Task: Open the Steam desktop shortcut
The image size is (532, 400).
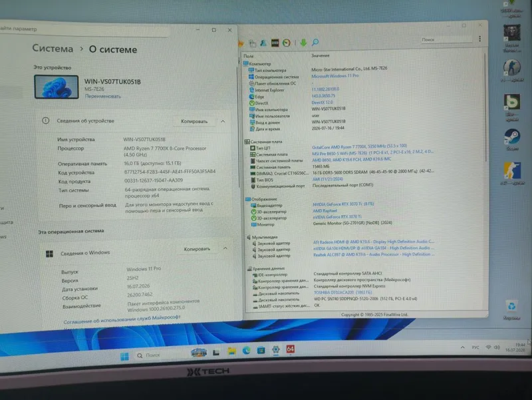Action: [x=512, y=140]
